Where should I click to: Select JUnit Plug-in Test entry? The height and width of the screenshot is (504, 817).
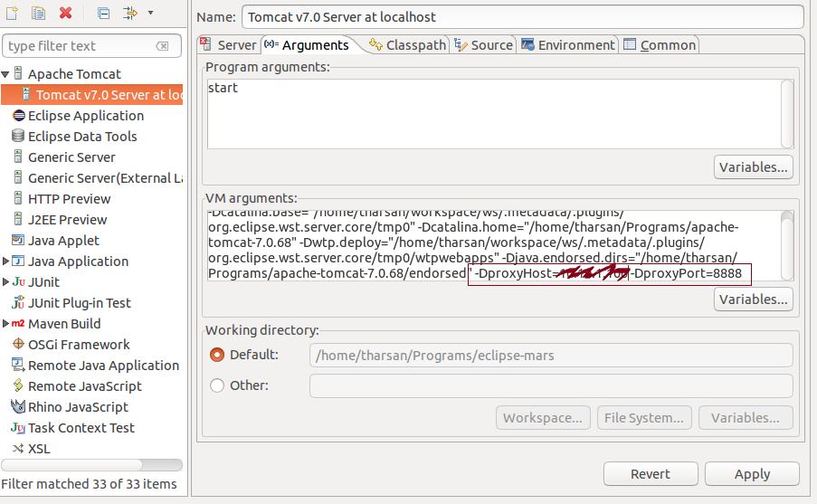tap(80, 303)
